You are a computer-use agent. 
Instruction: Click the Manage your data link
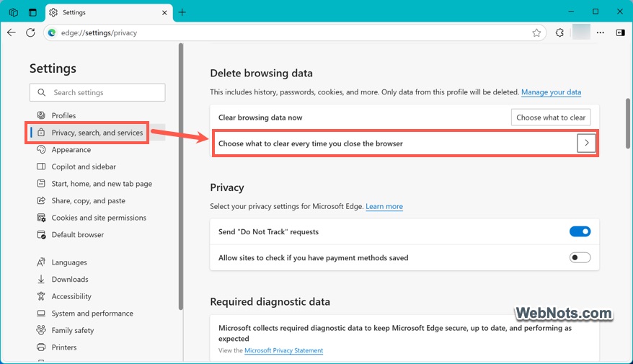(551, 92)
